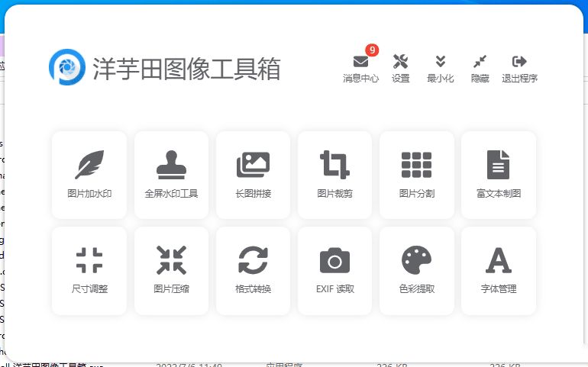Open 设置 settings with wrench icon
The height and width of the screenshot is (367, 588).
[400, 68]
